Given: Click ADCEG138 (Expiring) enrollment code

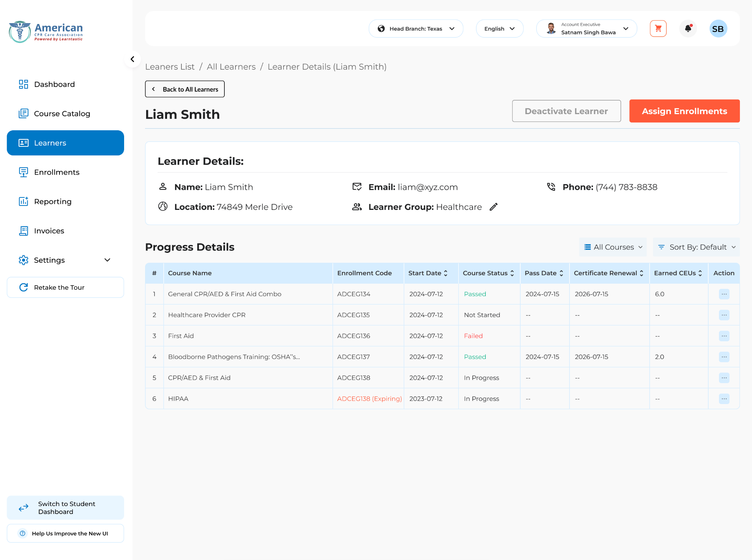Looking at the screenshot, I should [369, 399].
